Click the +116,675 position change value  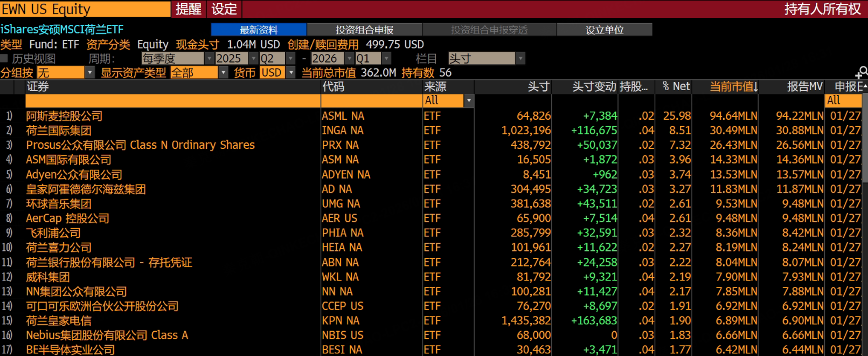(x=594, y=131)
